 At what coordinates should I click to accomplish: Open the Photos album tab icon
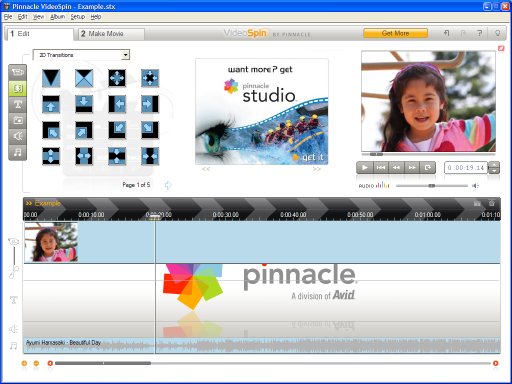coord(18,120)
